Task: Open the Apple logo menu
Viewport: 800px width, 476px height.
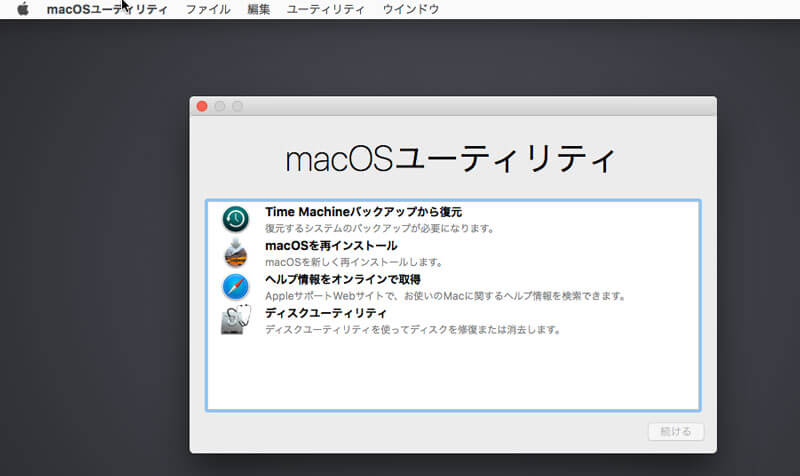Action: [23, 9]
